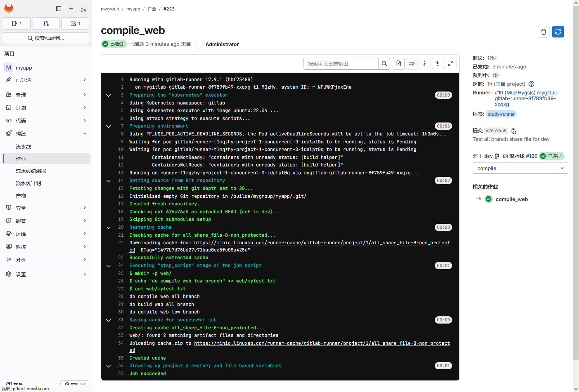The width and height of the screenshot is (579, 392).
Task: Open the Administrator user profile link
Action: [222, 44]
